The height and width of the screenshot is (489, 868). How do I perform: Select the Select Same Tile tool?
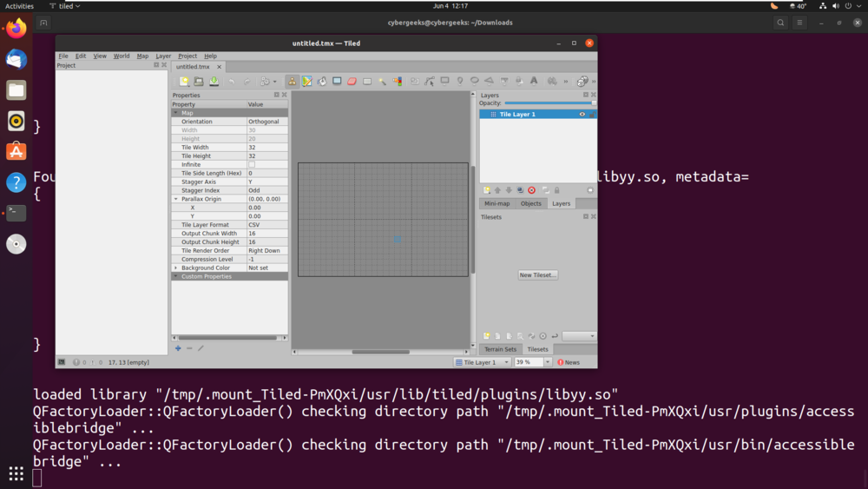(x=397, y=82)
